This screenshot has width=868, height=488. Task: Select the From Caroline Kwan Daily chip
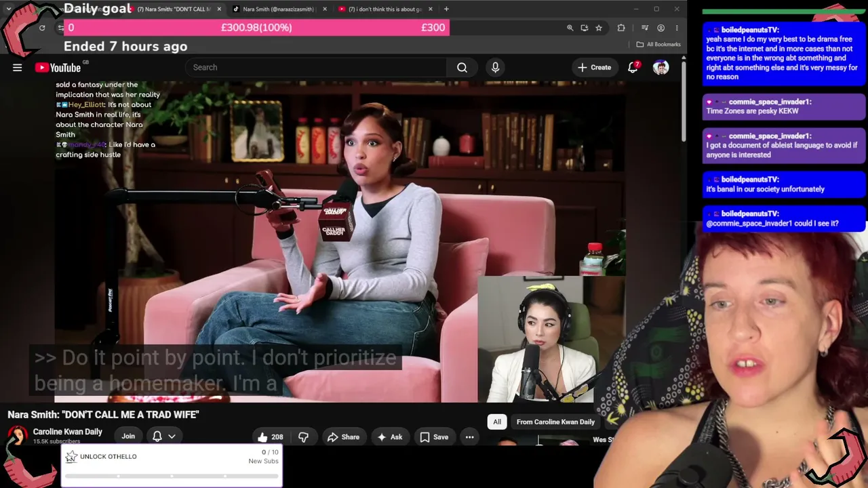tap(555, 422)
